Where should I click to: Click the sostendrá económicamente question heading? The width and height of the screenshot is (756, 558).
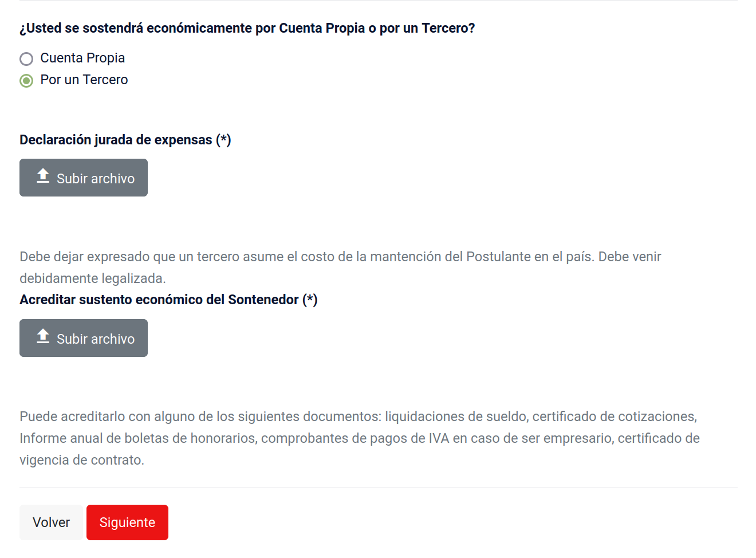(x=247, y=29)
